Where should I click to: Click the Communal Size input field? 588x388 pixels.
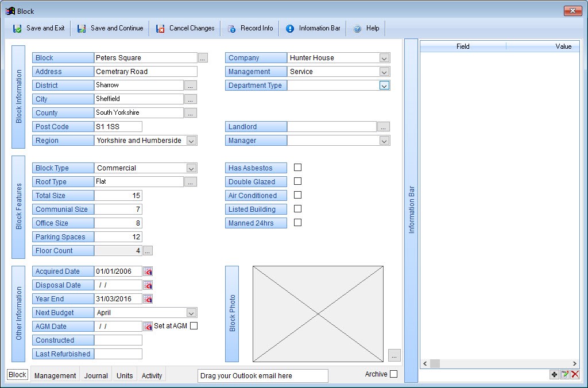point(118,209)
